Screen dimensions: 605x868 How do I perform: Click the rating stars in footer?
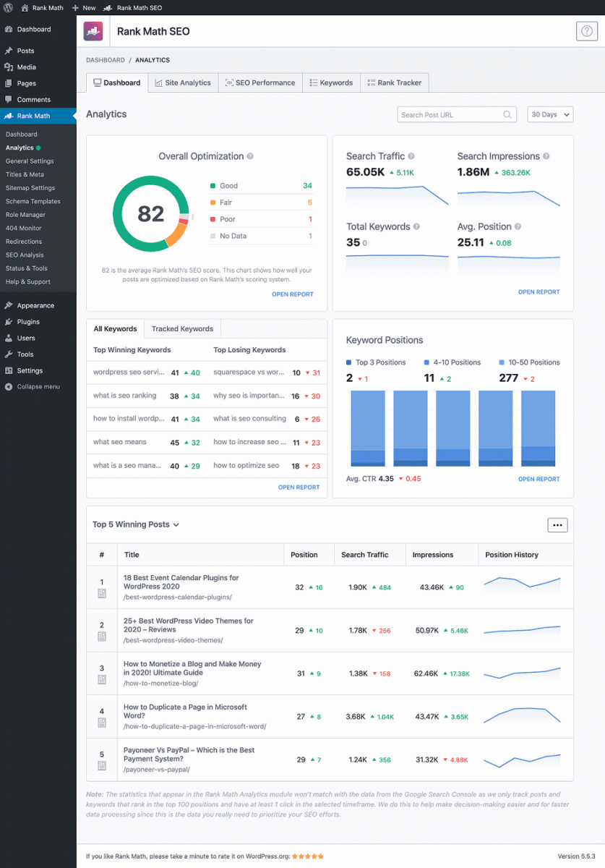point(309,856)
